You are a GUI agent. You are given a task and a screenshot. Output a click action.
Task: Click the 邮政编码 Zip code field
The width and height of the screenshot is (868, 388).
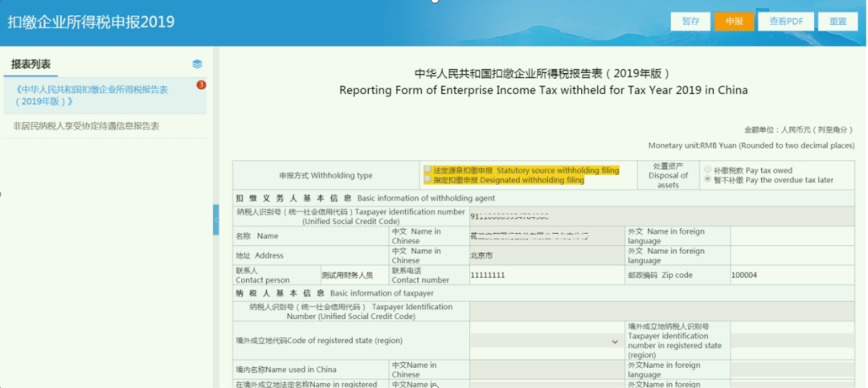coord(792,275)
